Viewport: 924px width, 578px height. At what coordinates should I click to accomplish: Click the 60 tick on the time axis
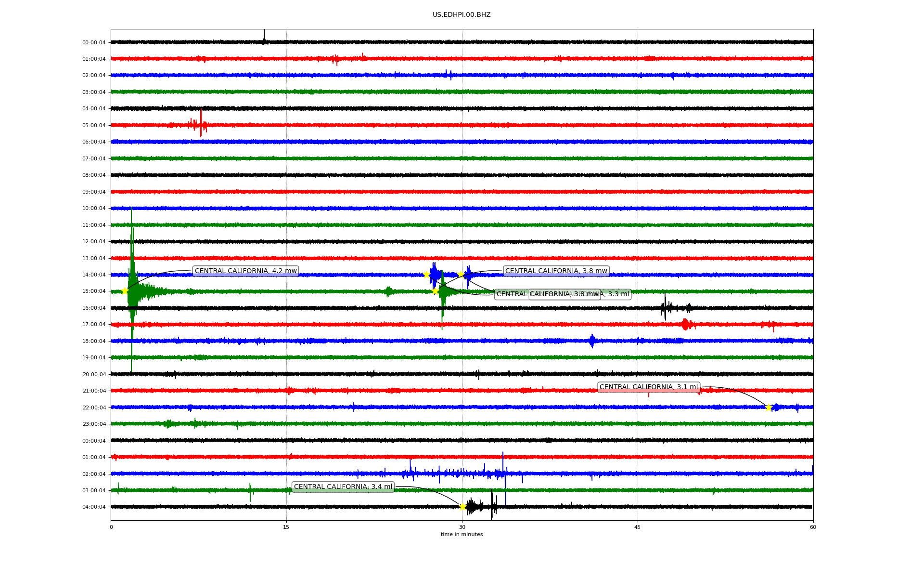click(x=812, y=527)
